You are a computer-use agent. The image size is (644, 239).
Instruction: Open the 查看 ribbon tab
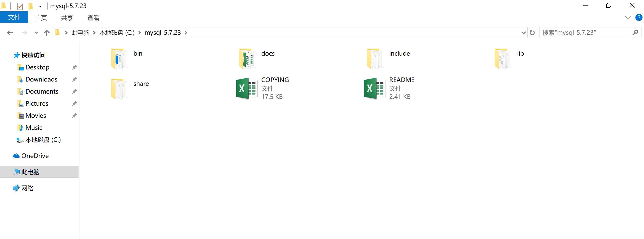93,18
